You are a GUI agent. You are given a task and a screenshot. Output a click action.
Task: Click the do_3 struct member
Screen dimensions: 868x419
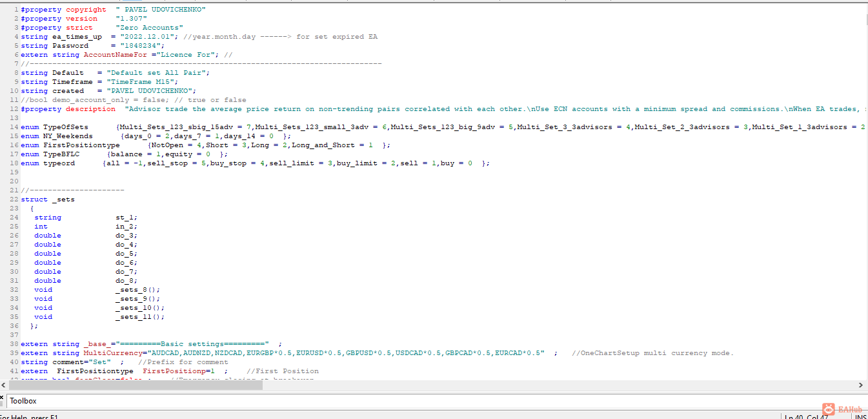click(127, 236)
